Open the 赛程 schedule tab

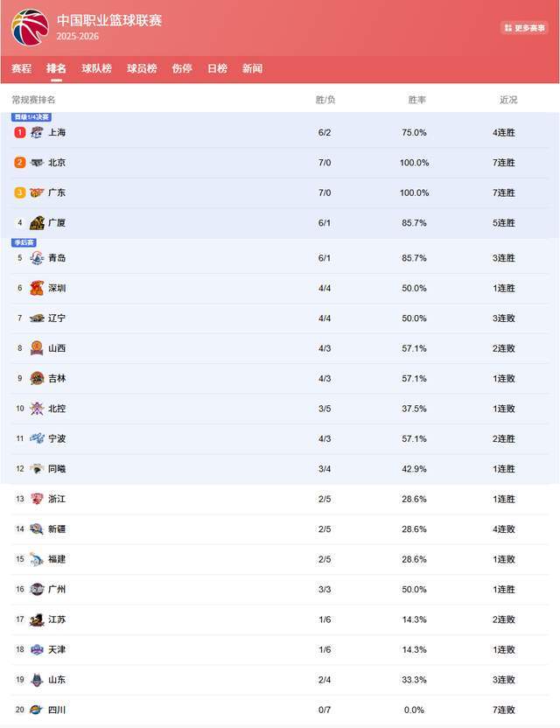[x=21, y=68]
